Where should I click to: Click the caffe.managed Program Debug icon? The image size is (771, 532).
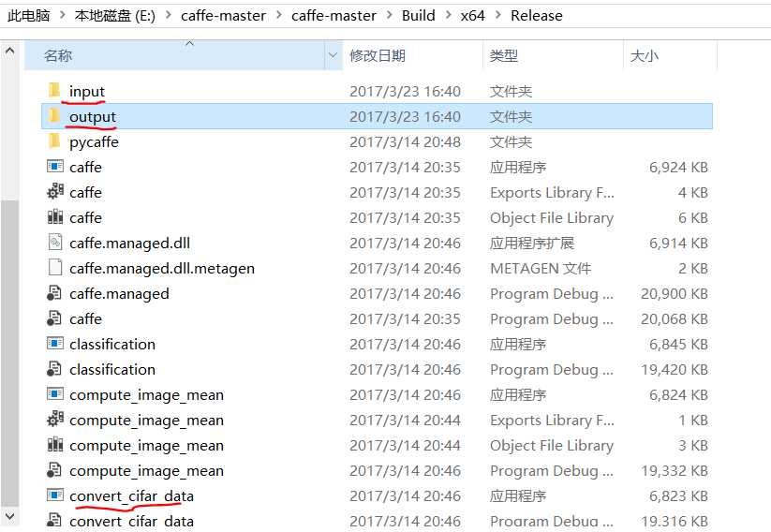[54, 293]
